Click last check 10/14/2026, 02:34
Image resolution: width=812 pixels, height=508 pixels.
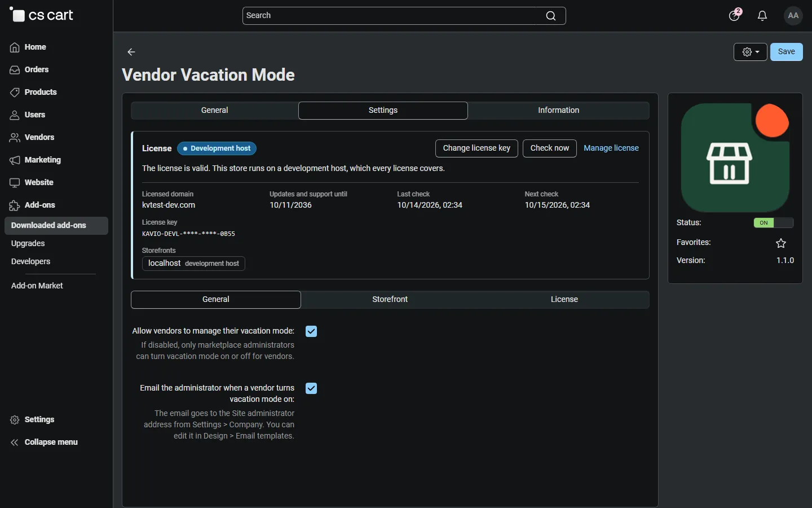pos(430,205)
